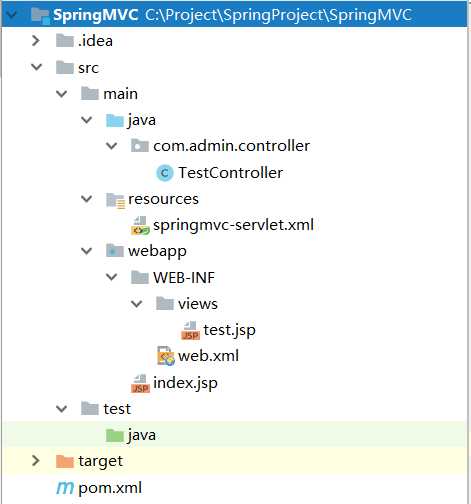This screenshot has width=471, height=504.
Task: Select the com.admin.controller label
Action: coord(231,146)
